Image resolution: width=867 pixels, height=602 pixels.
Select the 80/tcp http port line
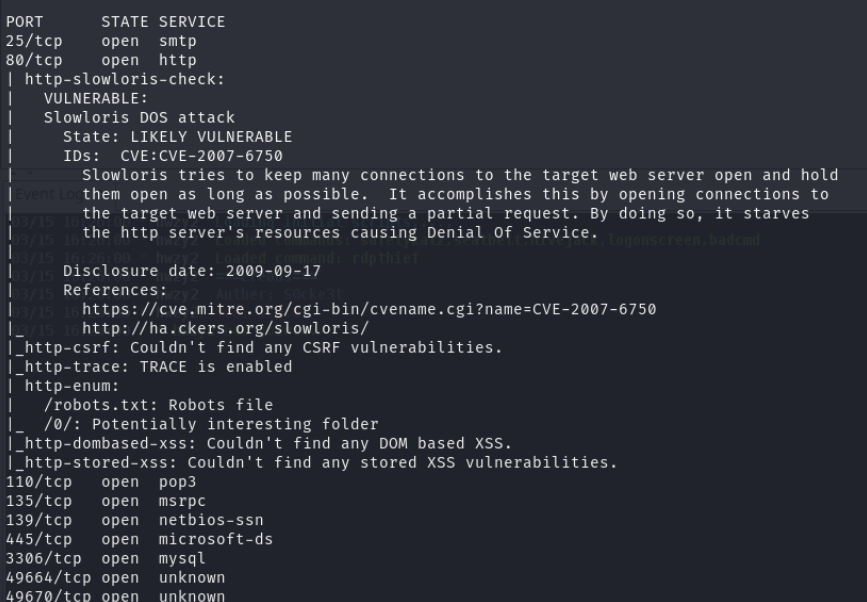[x=102, y=60]
